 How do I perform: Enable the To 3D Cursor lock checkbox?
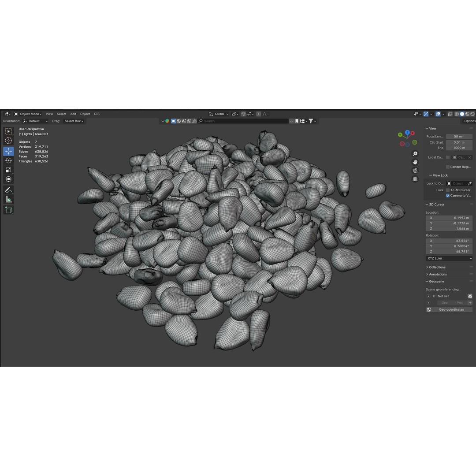click(448, 190)
